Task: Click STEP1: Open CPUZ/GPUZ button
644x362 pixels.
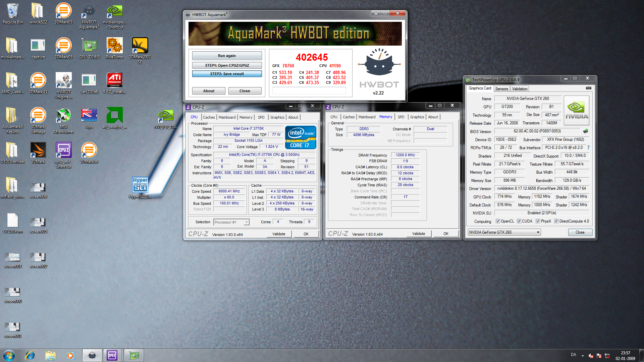Action: [227, 65]
